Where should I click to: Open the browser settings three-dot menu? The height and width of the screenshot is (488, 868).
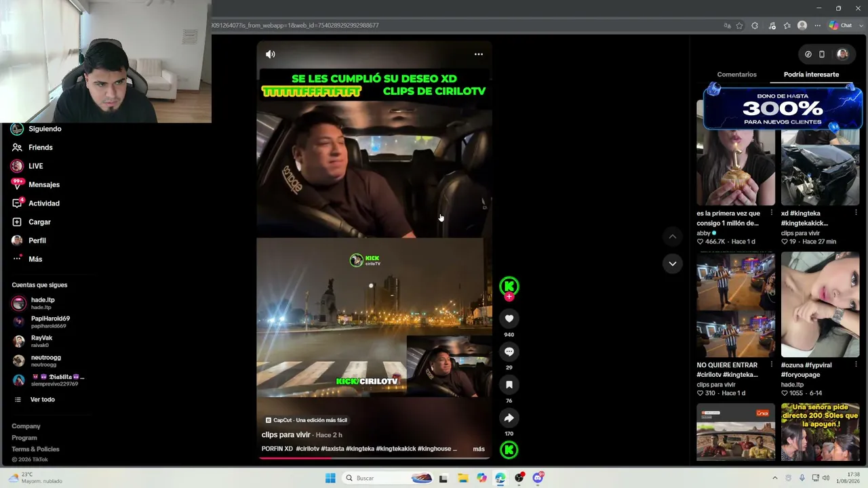tap(817, 26)
